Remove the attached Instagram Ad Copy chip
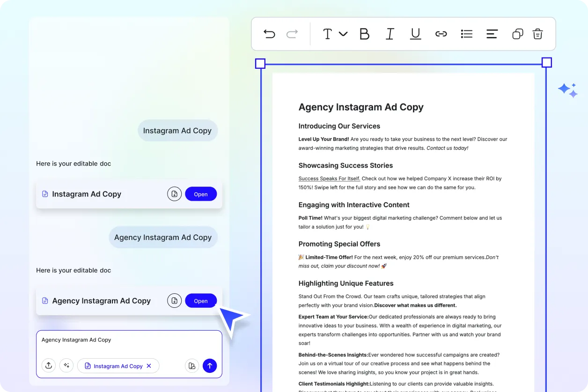Screen dimensions: 588x392 click(149, 366)
